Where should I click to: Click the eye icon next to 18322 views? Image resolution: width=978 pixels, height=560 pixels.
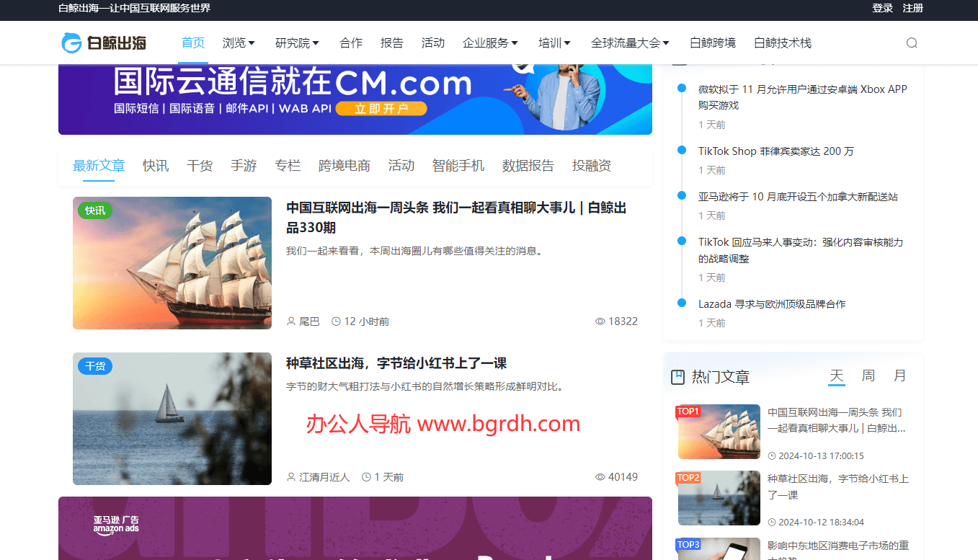pos(600,321)
